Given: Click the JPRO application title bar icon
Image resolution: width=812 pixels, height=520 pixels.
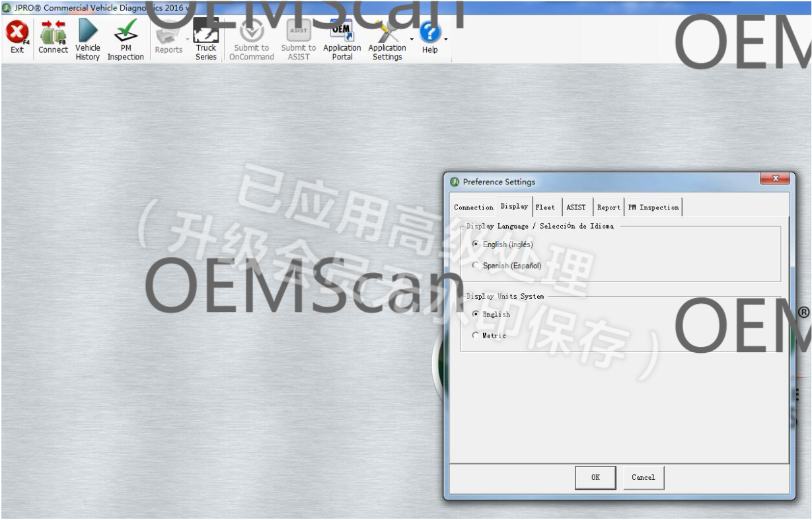Looking at the screenshot, I should [7, 8].
